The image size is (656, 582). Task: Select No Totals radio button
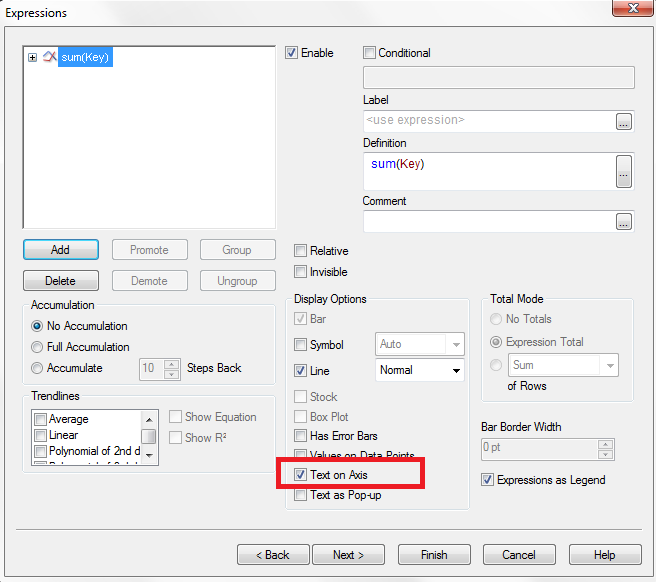point(496,319)
